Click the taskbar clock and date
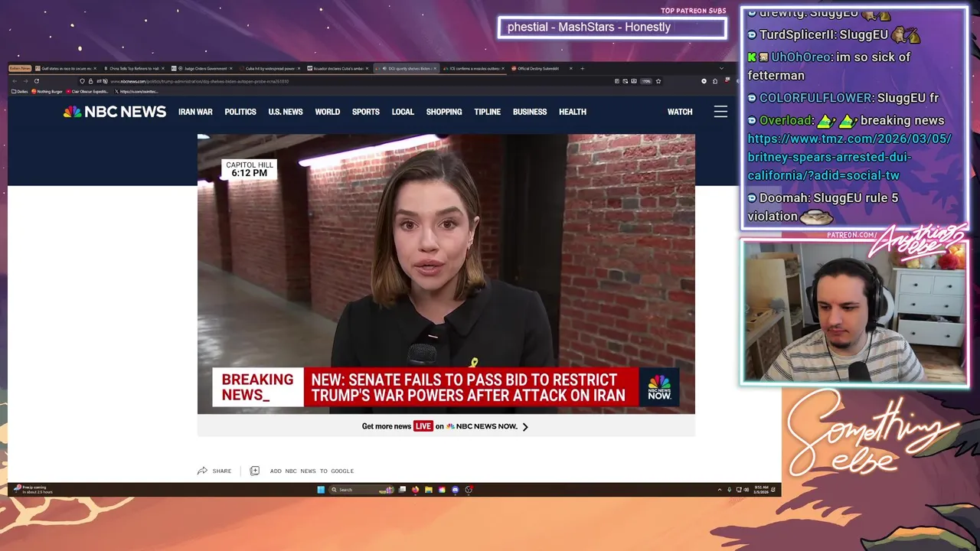The image size is (980, 551). coord(761,489)
